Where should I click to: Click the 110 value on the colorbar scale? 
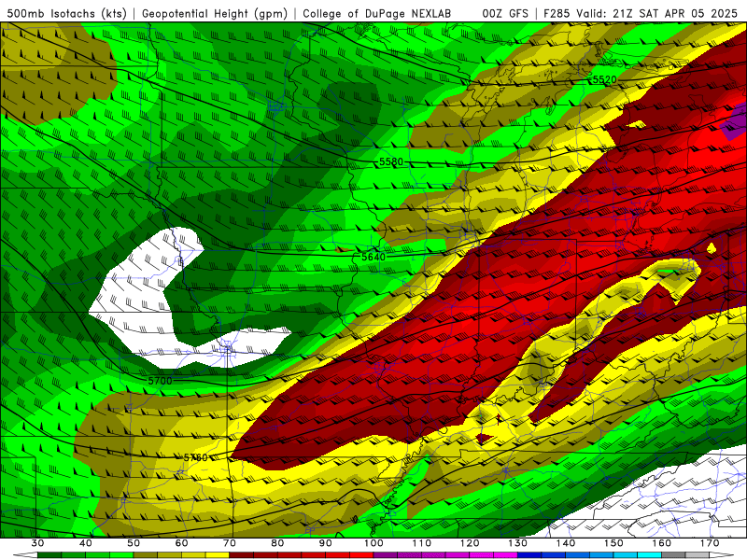[422, 543]
